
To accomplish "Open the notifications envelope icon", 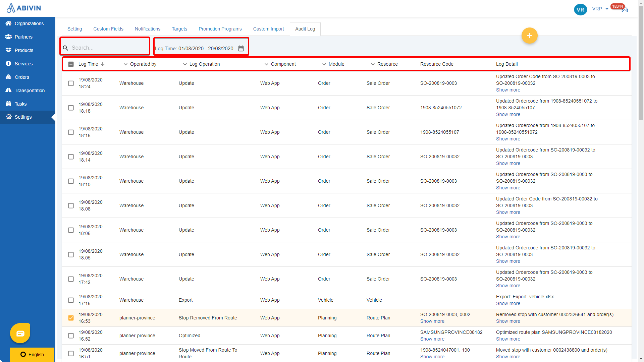I will point(625,10).
